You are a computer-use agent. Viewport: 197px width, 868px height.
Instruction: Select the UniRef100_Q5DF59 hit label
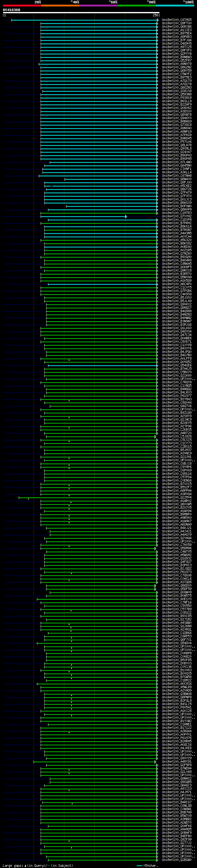177,589
